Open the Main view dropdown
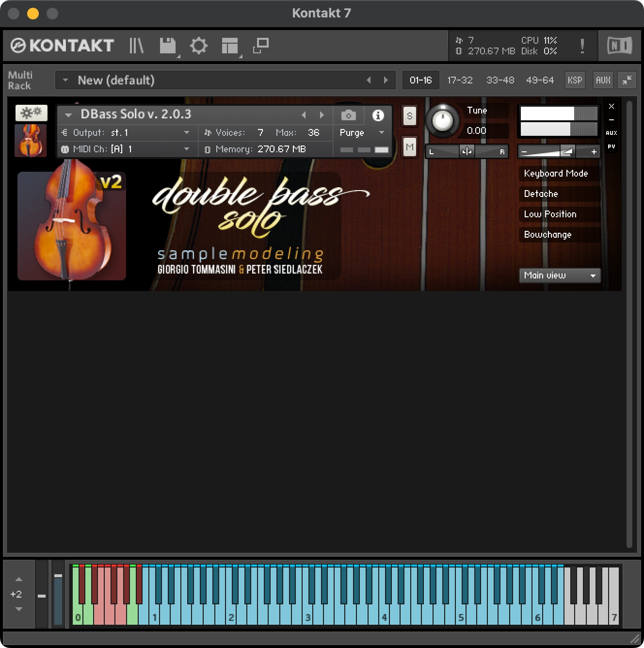This screenshot has width=644, height=648. click(560, 275)
